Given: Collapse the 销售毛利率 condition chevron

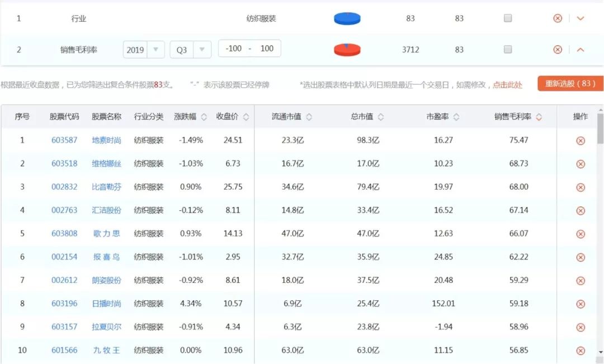Looking at the screenshot, I should click(x=580, y=50).
